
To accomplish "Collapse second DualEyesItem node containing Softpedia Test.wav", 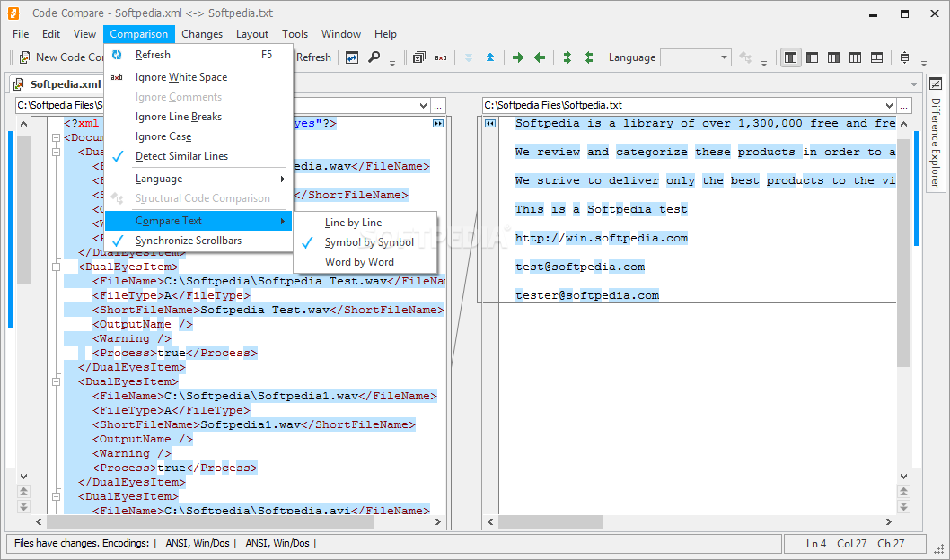I will coord(56,267).
